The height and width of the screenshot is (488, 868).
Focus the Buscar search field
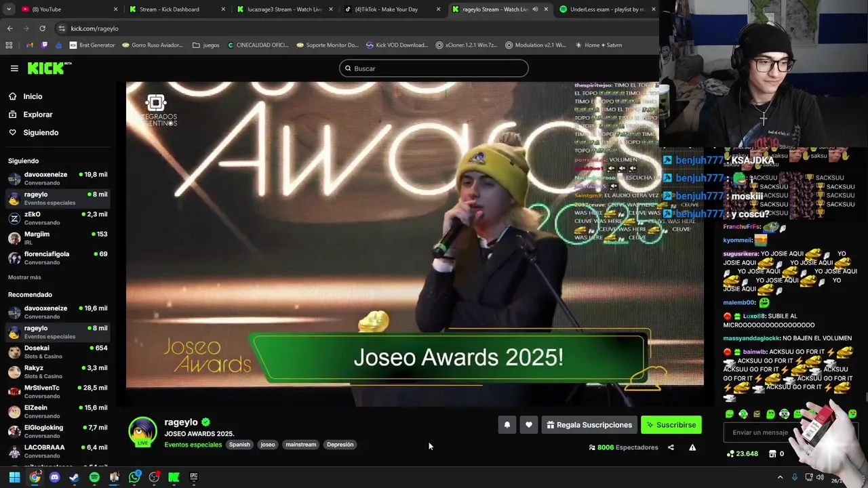(x=434, y=68)
